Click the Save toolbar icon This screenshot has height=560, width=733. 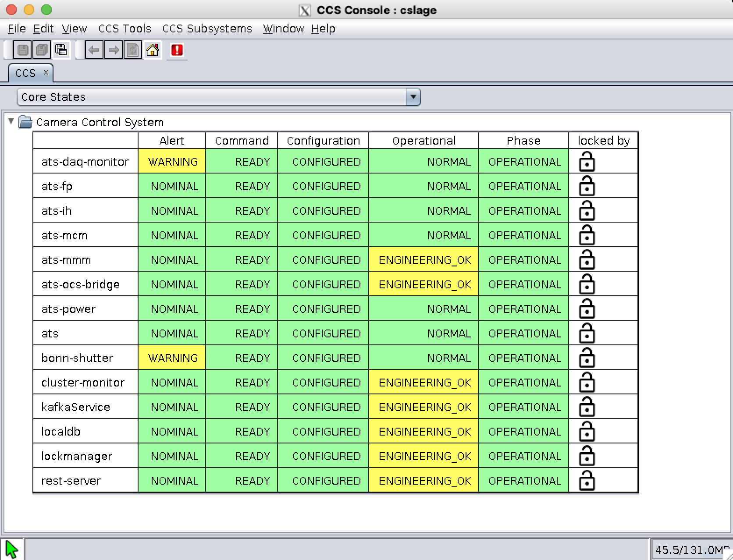23,50
